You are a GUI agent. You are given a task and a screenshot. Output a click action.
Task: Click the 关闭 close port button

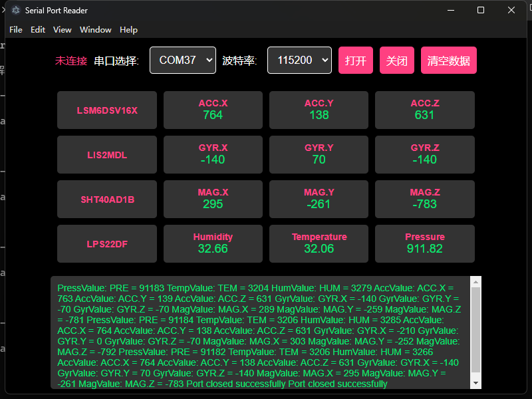point(397,60)
